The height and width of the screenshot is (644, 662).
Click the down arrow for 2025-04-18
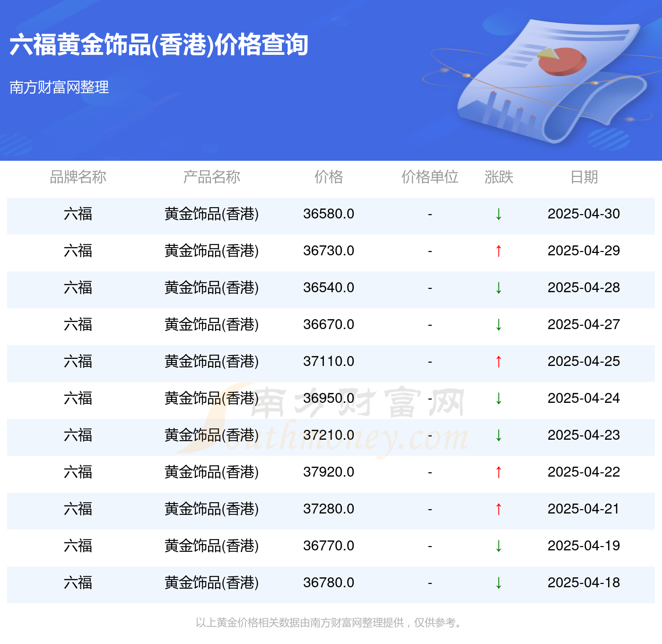click(x=498, y=583)
